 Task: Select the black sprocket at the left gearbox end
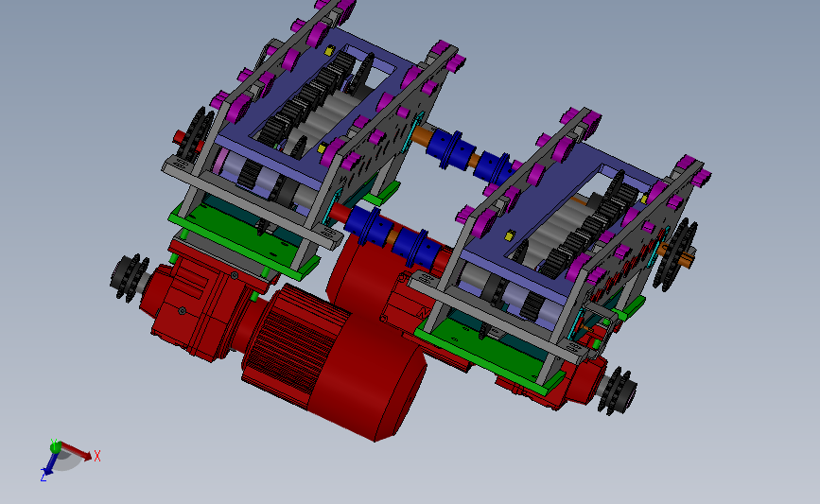(x=130, y=277)
